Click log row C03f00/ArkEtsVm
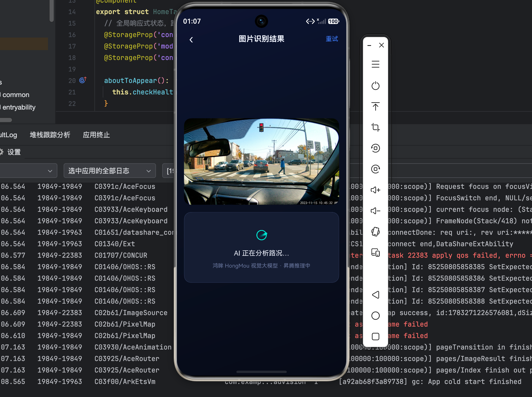532x397 pixels. click(x=125, y=382)
